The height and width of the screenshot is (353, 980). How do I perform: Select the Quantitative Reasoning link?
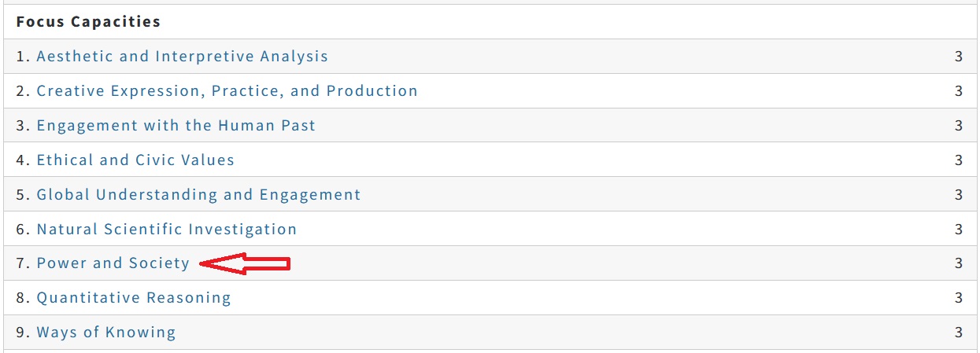pyautogui.click(x=134, y=298)
